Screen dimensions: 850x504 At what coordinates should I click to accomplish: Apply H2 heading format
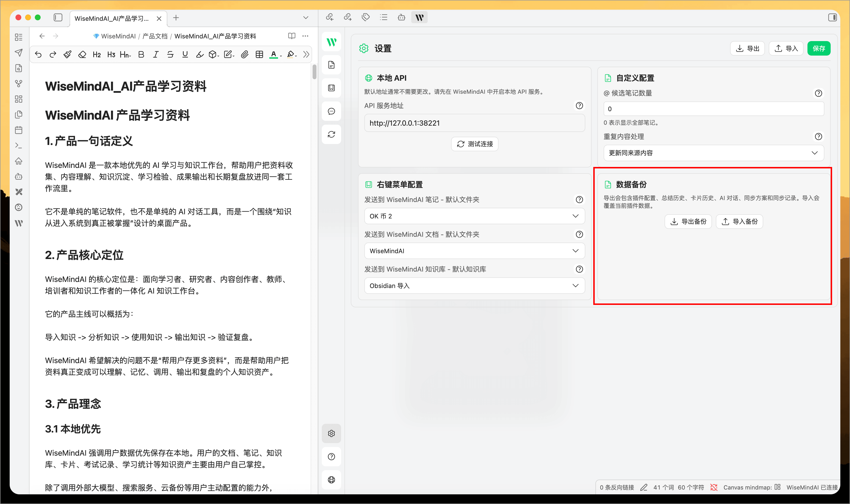(x=96, y=54)
